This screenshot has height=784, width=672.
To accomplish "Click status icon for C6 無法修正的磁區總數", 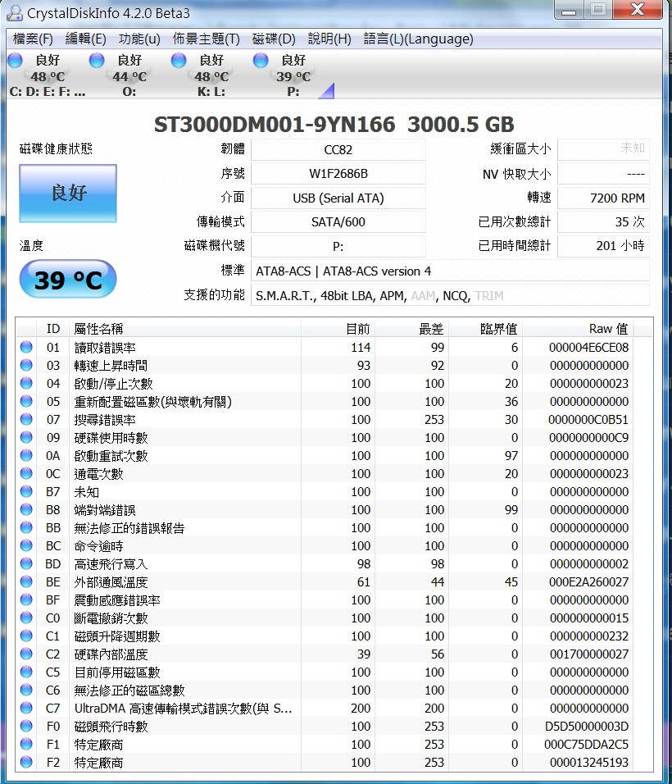I will pyautogui.click(x=26, y=690).
